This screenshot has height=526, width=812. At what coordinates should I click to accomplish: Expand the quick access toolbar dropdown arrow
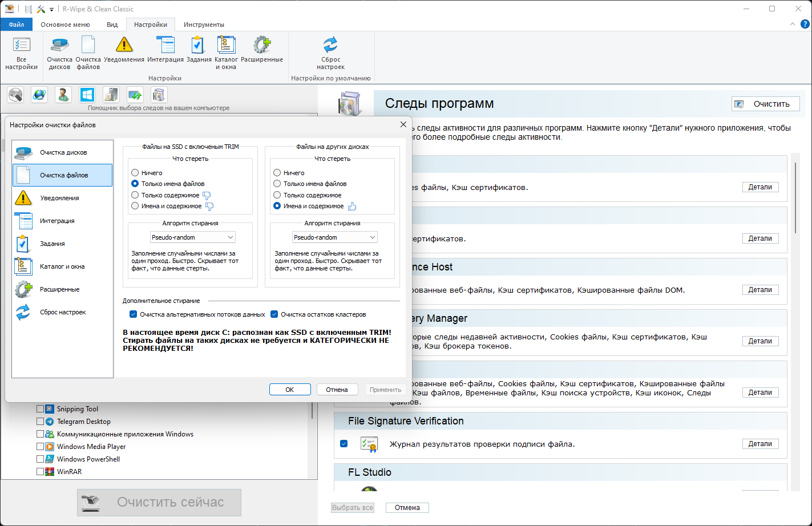click(52, 9)
